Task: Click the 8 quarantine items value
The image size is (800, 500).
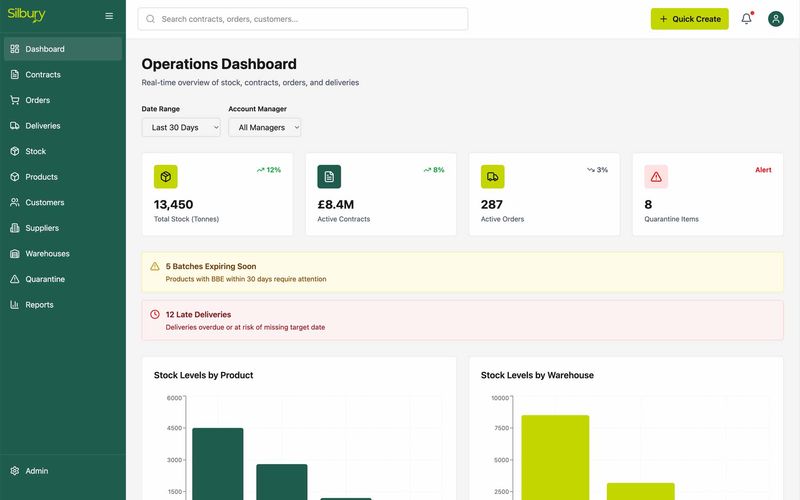Action: pos(648,205)
